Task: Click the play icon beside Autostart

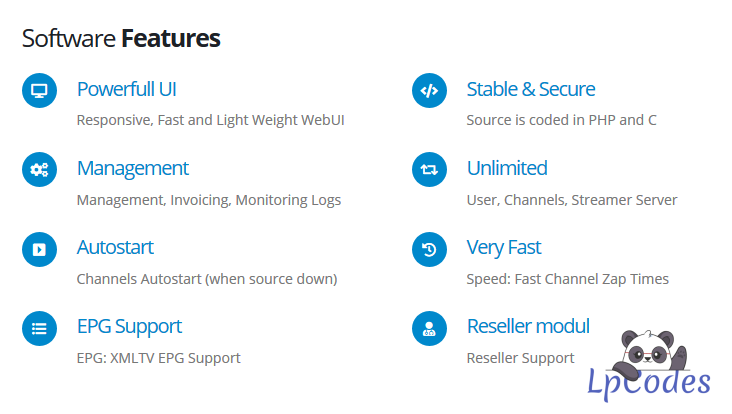Action: [x=39, y=249]
